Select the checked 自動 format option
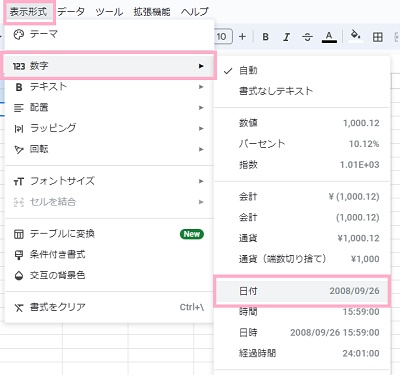 coord(302,71)
